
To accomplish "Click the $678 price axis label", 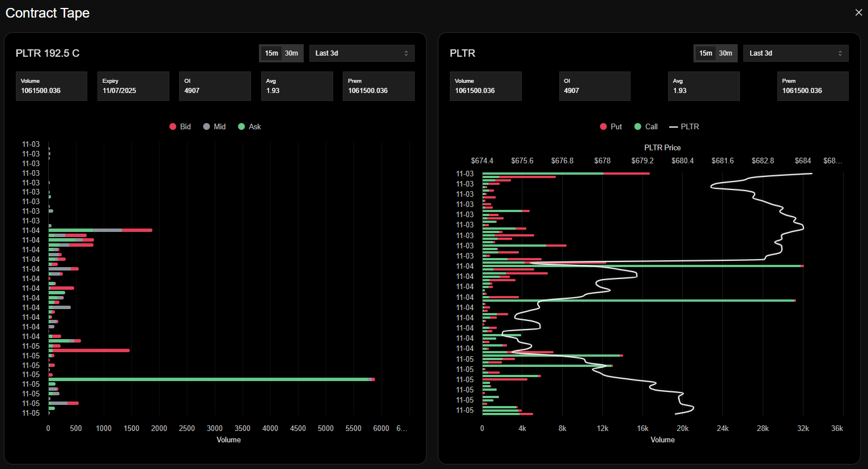I will (602, 160).
